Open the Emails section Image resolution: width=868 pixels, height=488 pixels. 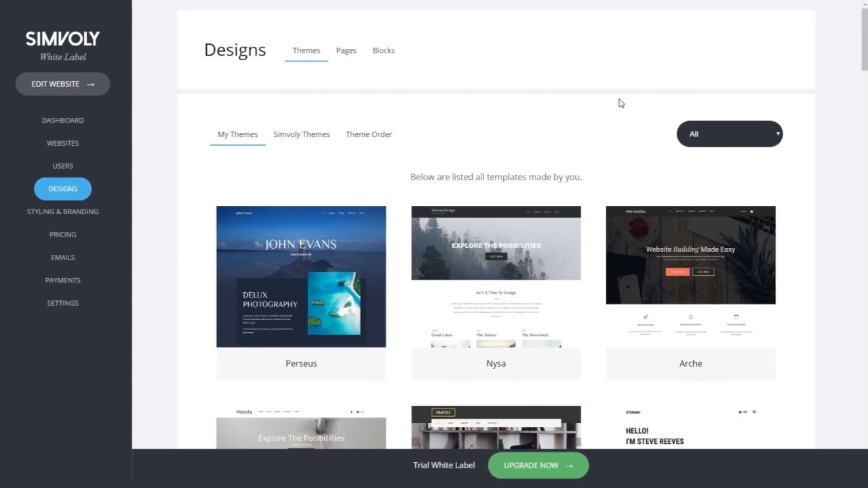tap(62, 257)
